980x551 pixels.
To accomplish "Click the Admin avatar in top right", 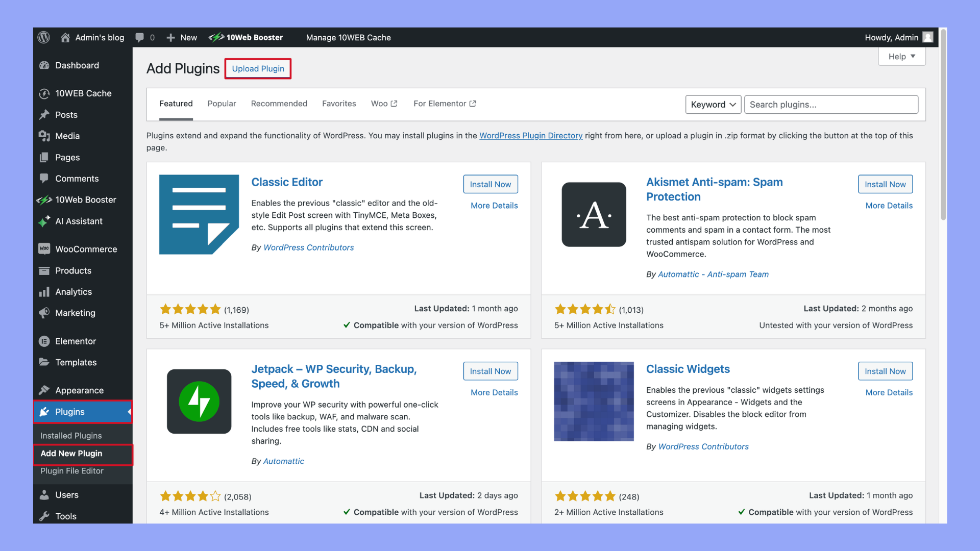I will pos(928,37).
